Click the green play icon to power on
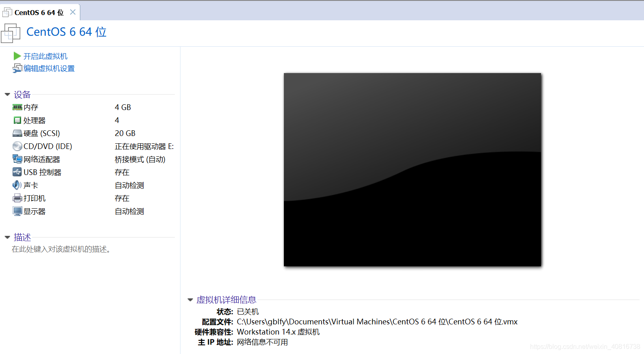This screenshot has width=644, height=354. point(17,56)
